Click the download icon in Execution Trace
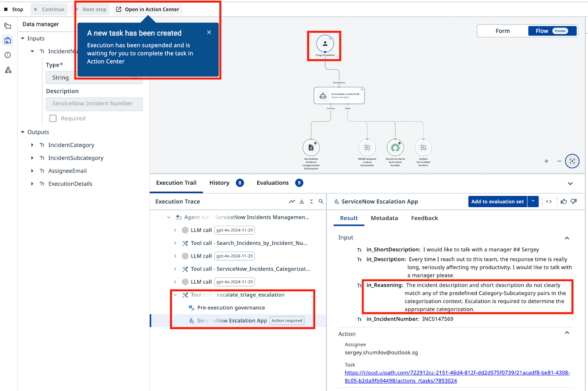Screen dimensions: 588x391 pyautogui.click(x=302, y=202)
